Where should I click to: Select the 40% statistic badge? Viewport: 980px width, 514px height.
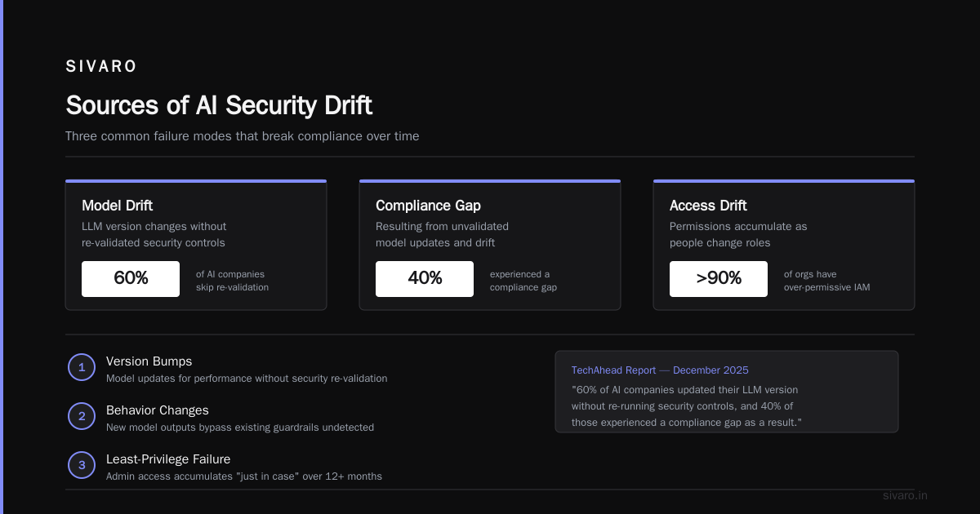tap(425, 279)
